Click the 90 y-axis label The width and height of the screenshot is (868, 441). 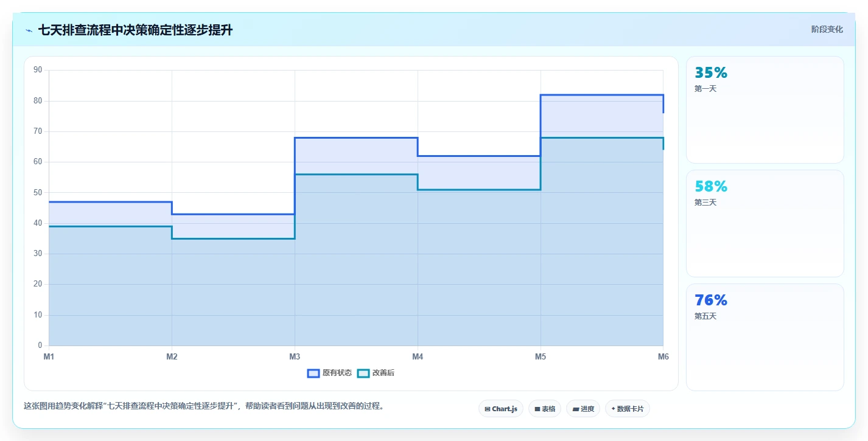(x=38, y=70)
